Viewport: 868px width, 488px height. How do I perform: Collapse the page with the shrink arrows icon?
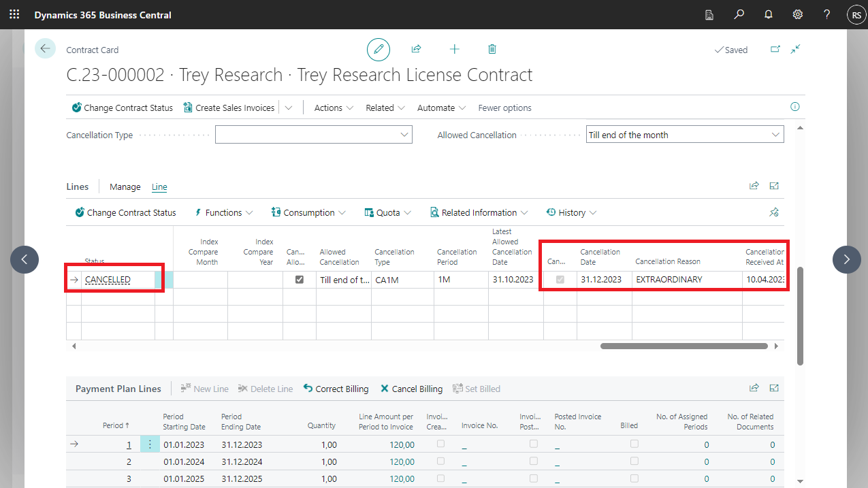(796, 49)
